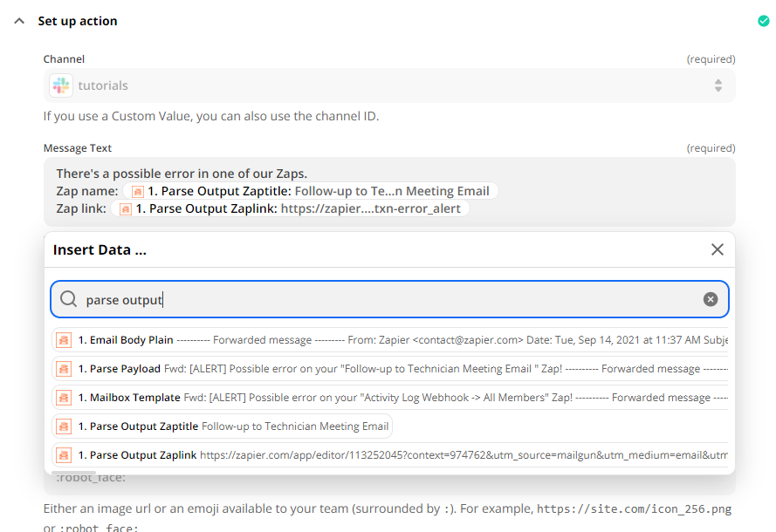Click the channel ID help text
Image resolution: width=776 pixels, height=532 pixels.
click(211, 116)
